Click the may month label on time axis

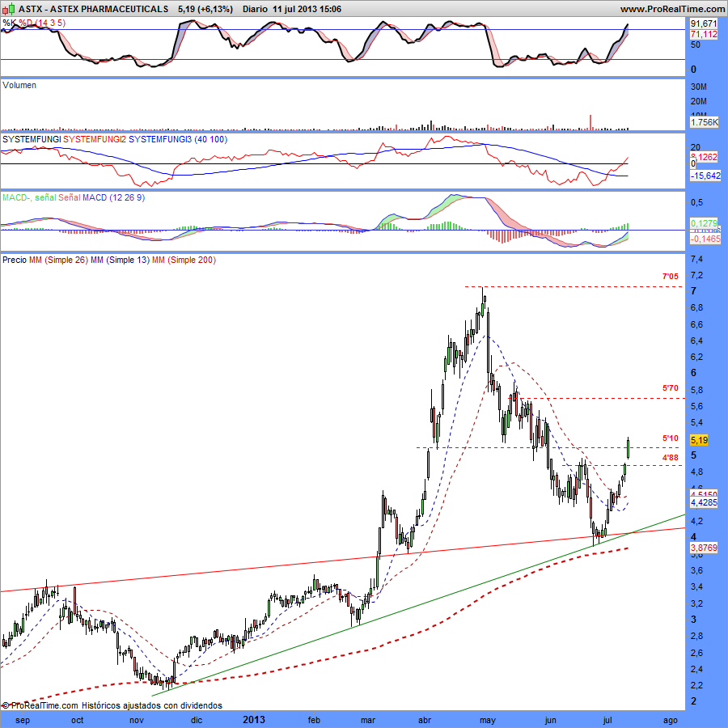pyautogui.click(x=488, y=721)
